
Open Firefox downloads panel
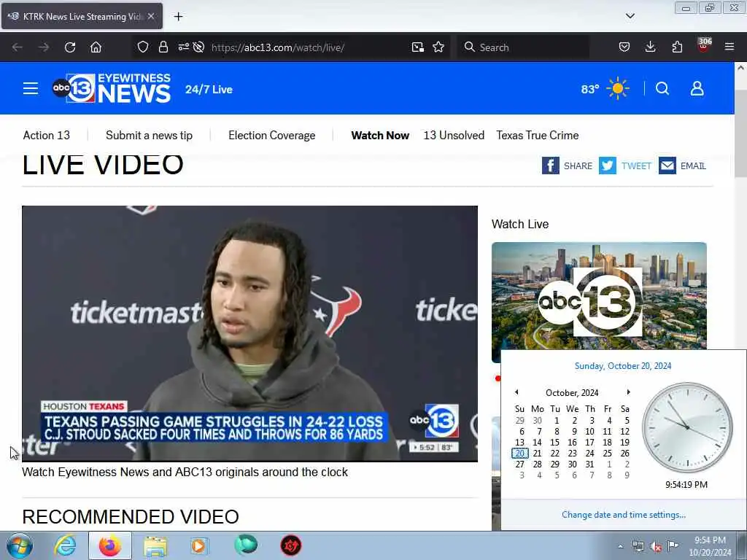(x=650, y=47)
